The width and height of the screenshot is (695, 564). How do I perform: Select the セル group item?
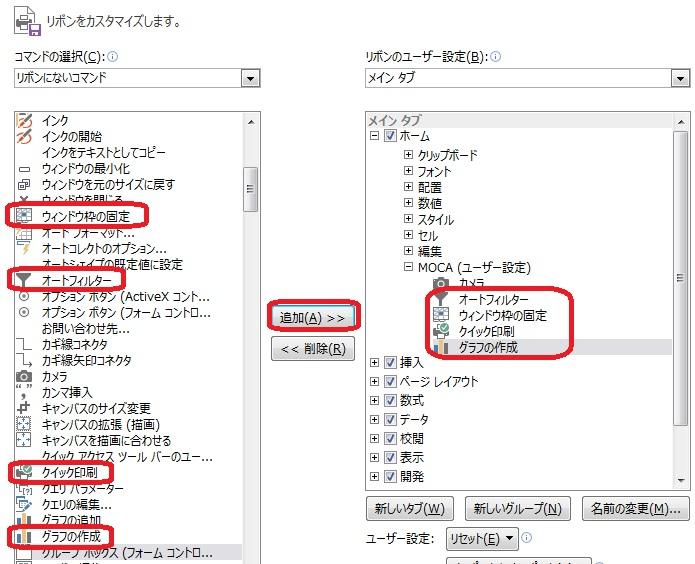[428, 235]
